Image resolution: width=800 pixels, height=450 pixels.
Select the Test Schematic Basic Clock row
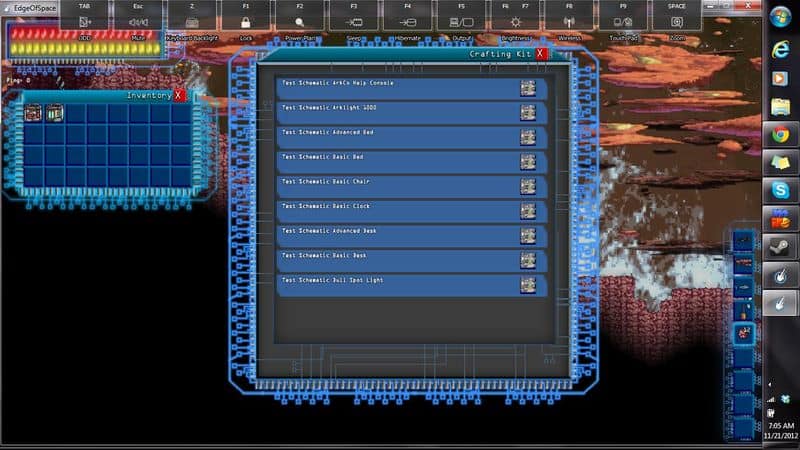click(x=412, y=211)
